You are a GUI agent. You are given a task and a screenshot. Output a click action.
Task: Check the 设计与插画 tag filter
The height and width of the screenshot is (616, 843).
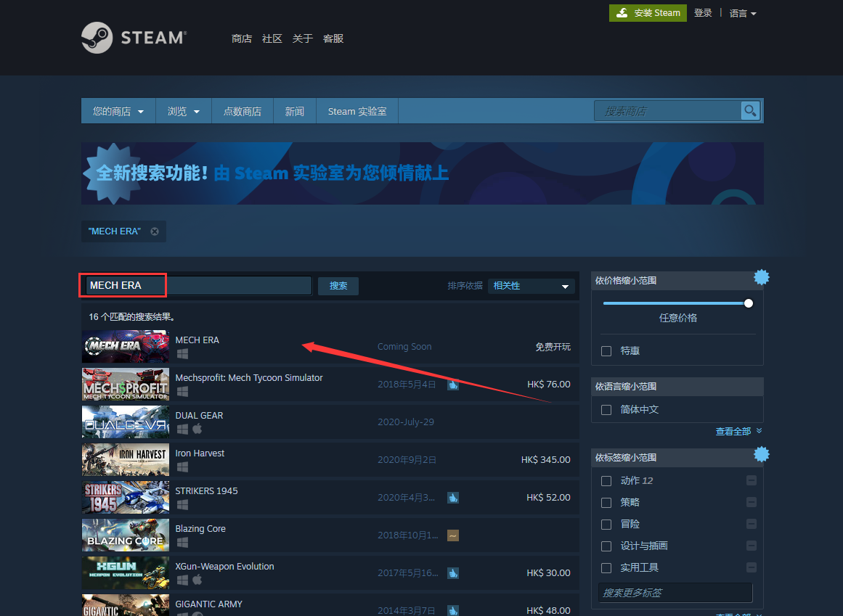[606, 546]
